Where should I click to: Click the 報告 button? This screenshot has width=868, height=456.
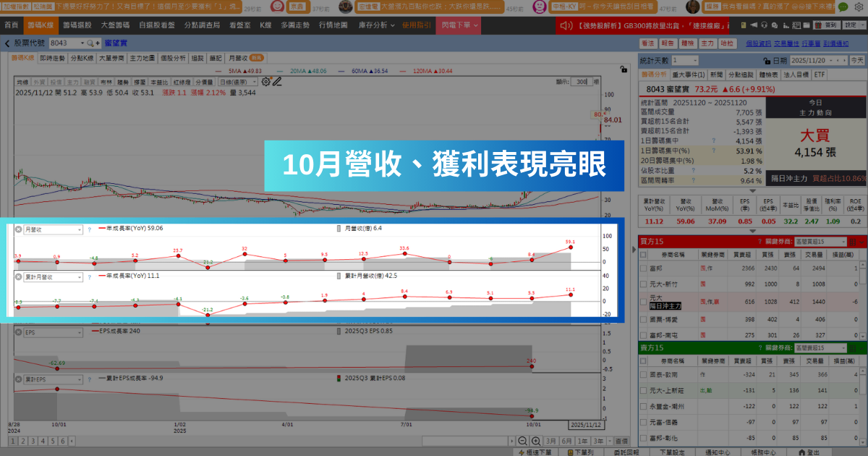pyautogui.click(x=668, y=44)
